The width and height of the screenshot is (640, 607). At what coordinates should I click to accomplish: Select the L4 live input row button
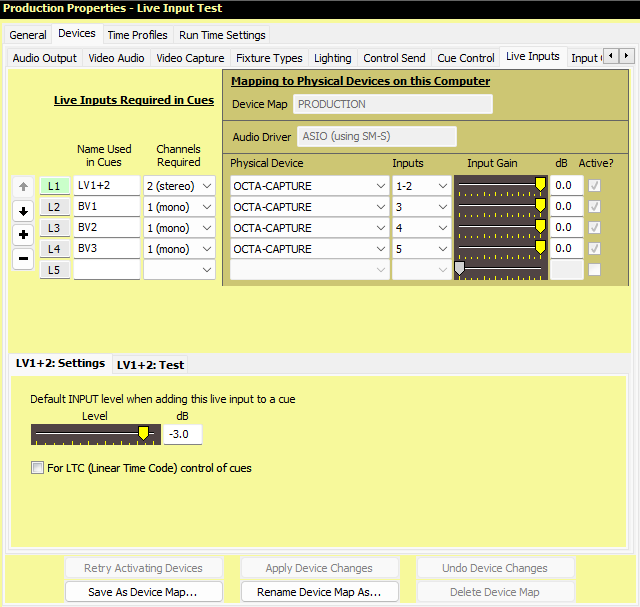55,249
